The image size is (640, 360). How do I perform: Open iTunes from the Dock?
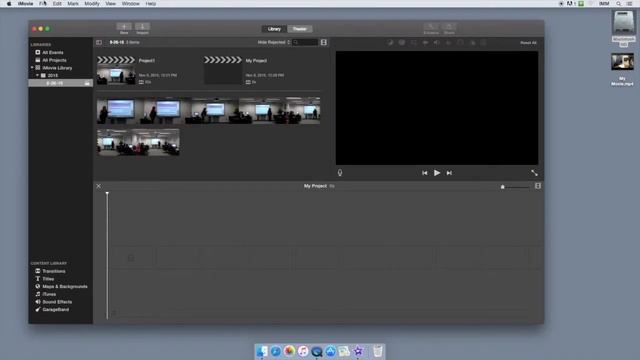click(303, 351)
